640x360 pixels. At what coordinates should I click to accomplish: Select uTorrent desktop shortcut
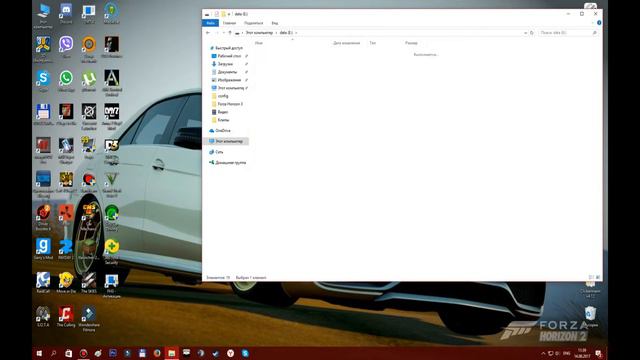tap(89, 81)
